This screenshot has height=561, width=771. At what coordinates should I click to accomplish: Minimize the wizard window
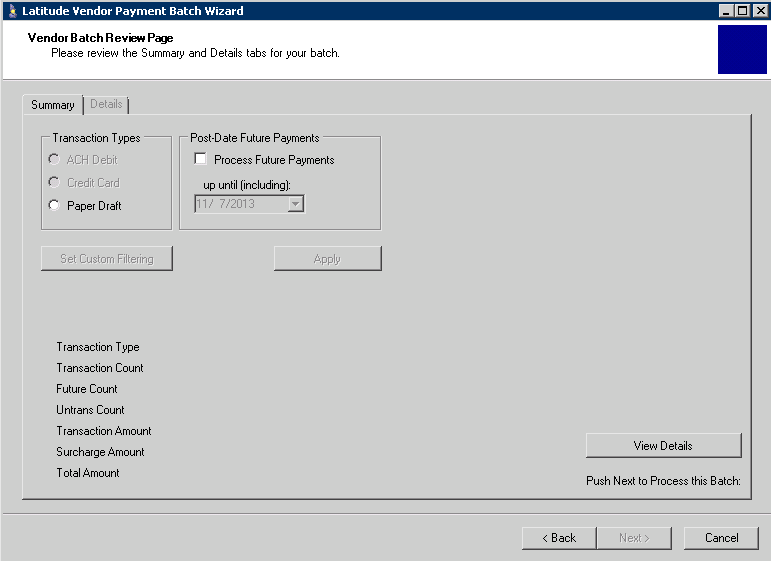click(x=726, y=11)
